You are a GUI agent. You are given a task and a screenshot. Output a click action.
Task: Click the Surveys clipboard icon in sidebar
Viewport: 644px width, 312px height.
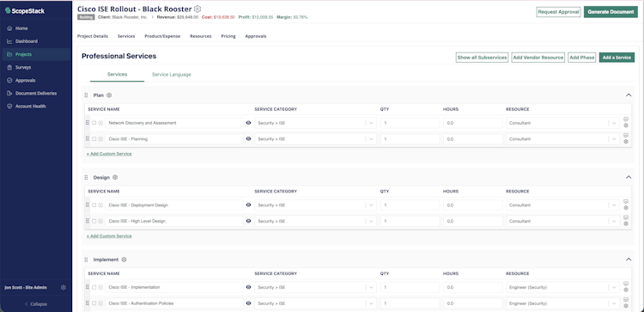[x=9, y=67]
